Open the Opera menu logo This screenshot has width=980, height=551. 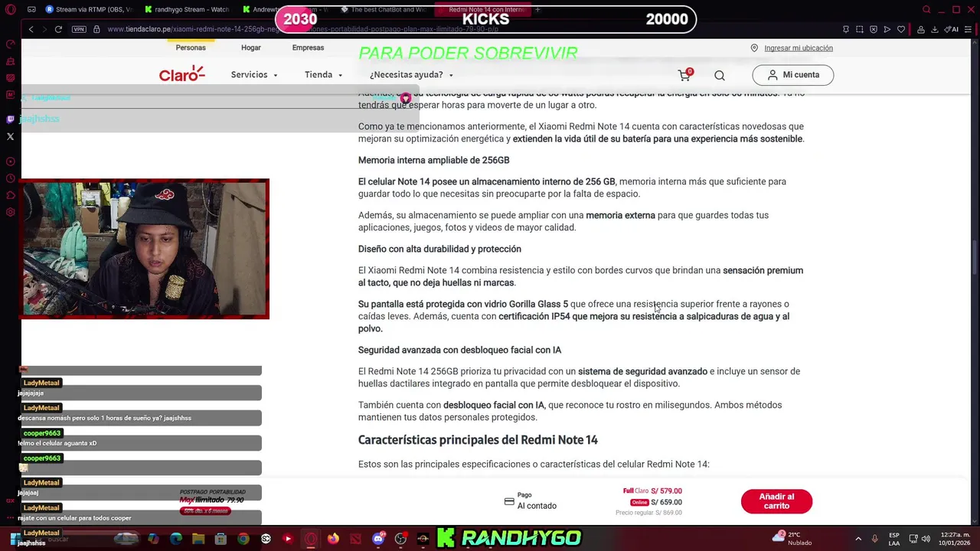[x=10, y=10]
